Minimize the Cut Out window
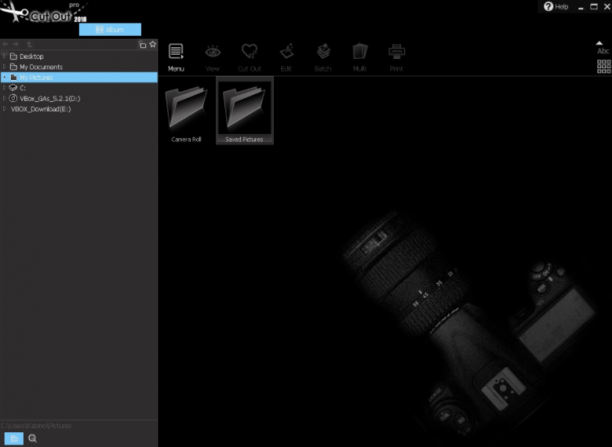The image size is (612, 447). (581, 7)
